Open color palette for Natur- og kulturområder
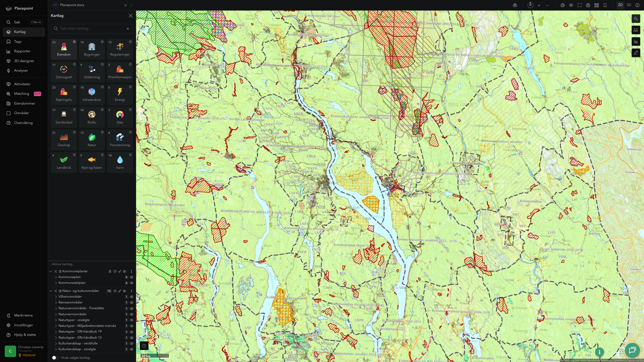Viewport: 644px width, 362px height. tap(115, 291)
